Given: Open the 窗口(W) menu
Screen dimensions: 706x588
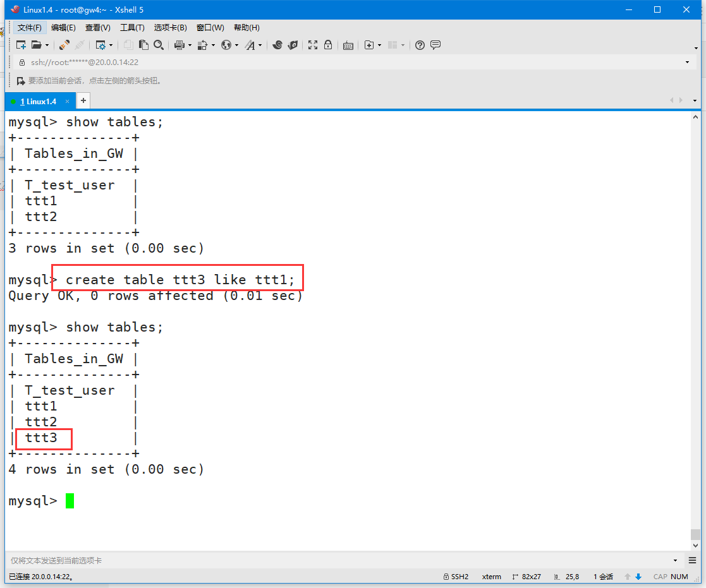Looking at the screenshot, I should [x=210, y=28].
